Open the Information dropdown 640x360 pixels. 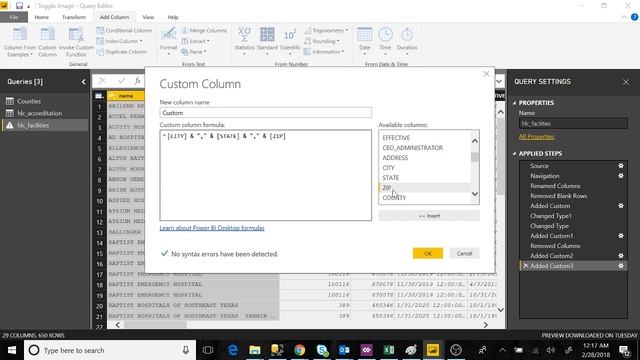coord(324,52)
